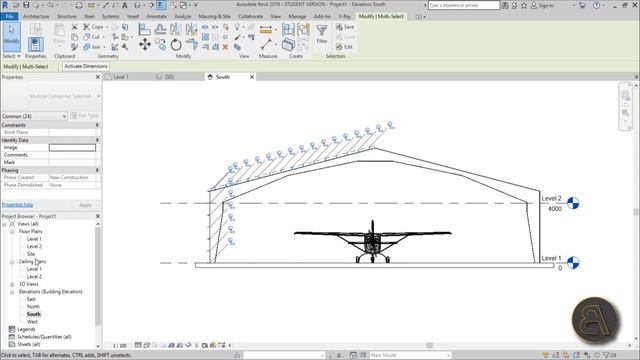Click Measure Between Two References tool

click(x=266, y=44)
